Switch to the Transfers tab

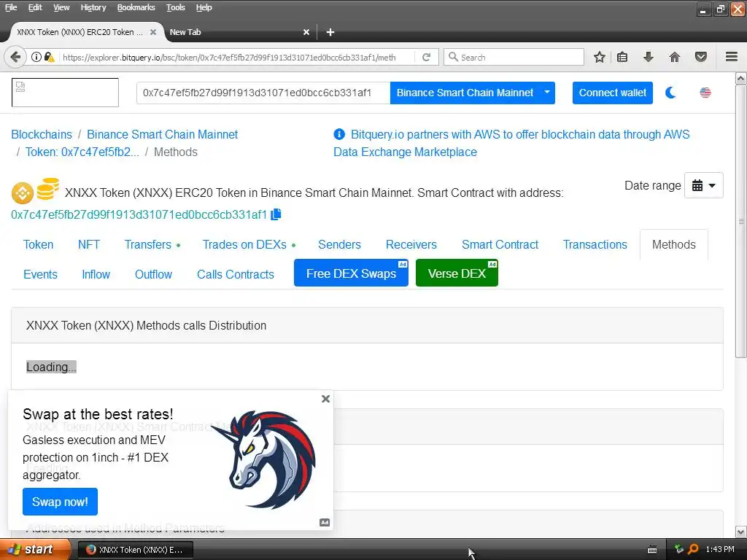pyautogui.click(x=152, y=244)
